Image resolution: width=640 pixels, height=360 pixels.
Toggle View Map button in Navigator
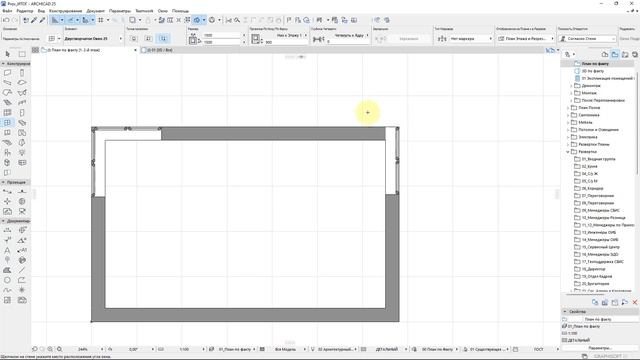click(615, 54)
